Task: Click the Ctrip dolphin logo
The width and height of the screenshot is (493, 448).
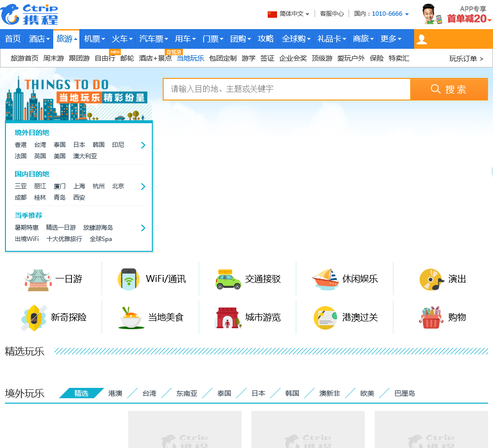Action: [x=29, y=14]
